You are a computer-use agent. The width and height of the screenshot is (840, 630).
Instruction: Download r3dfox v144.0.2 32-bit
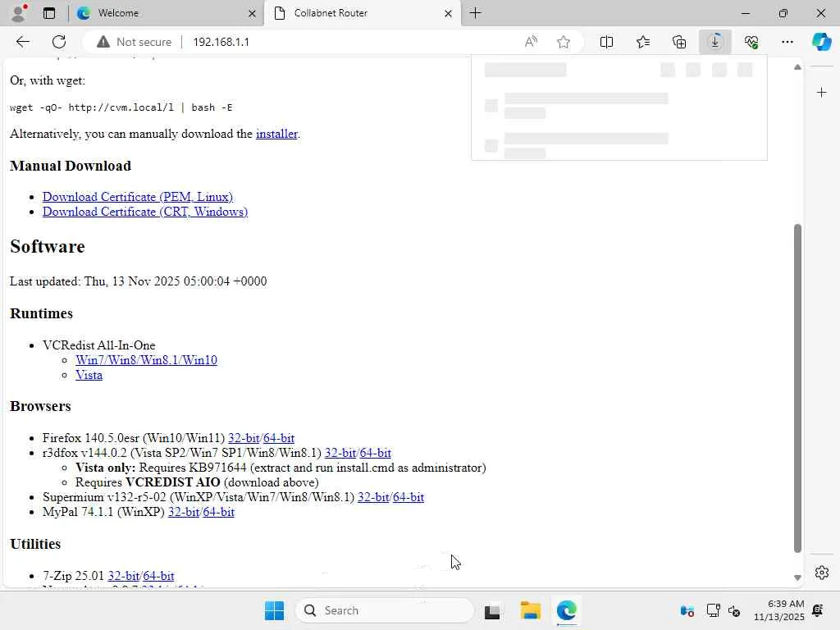[x=340, y=453]
